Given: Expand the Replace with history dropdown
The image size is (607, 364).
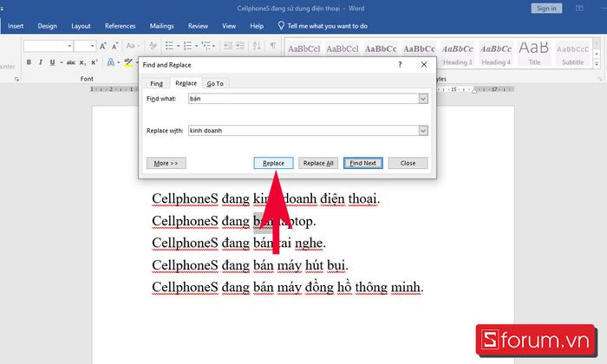Looking at the screenshot, I should coord(423,131).
